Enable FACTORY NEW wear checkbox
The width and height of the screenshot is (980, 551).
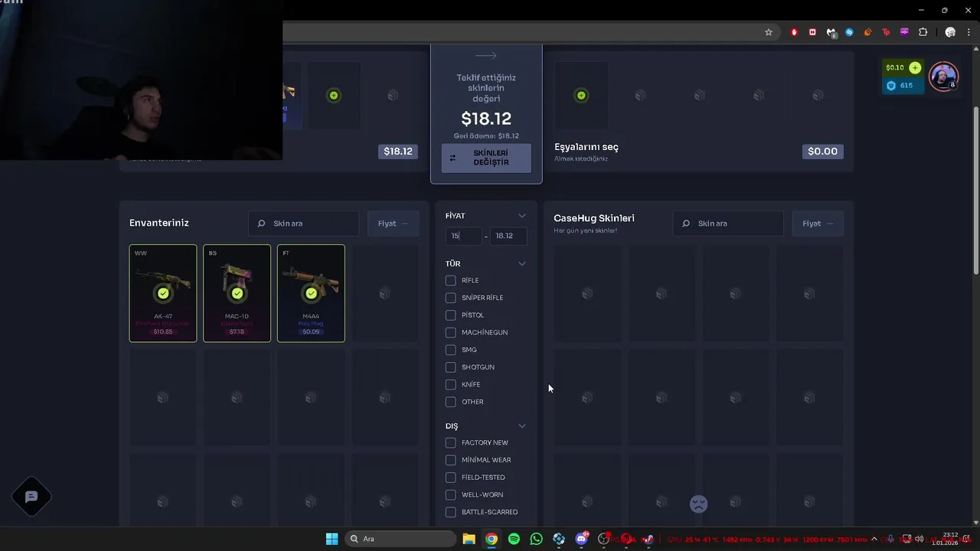coord(450,442)
